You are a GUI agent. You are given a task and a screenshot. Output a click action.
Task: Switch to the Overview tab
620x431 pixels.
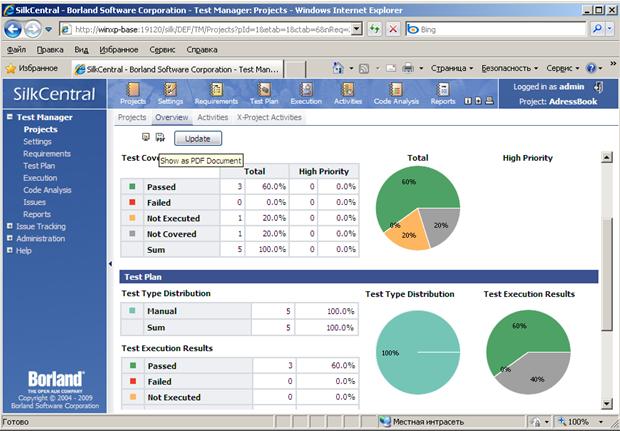[x=172, y=117]
